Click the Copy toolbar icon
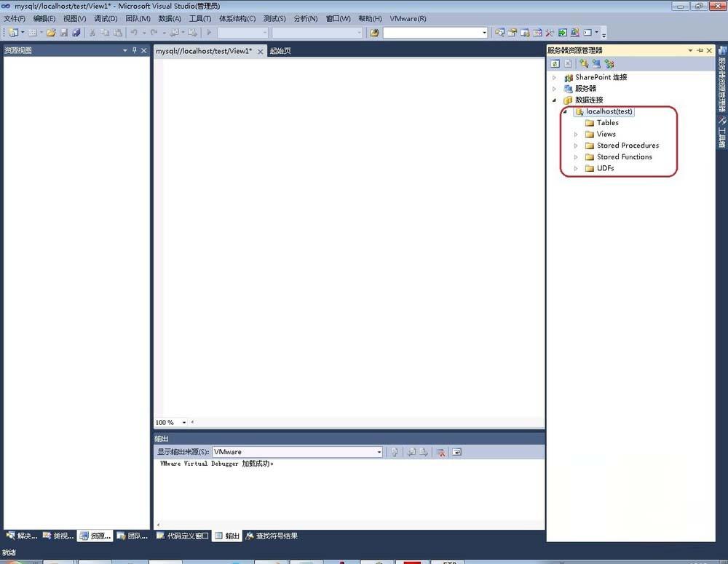The height and width of the screenshot is (564, 728). click(105, 33)
